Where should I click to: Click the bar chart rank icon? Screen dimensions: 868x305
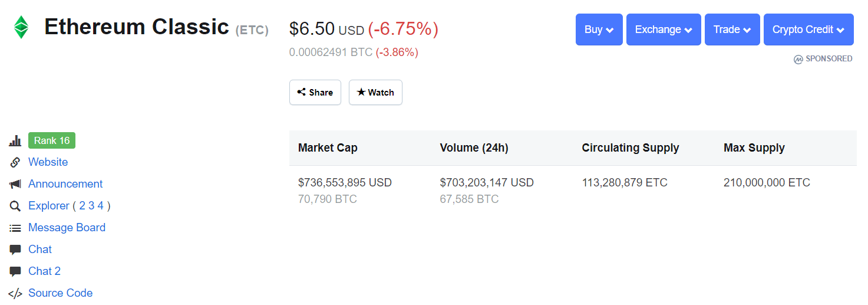point(15,141)
